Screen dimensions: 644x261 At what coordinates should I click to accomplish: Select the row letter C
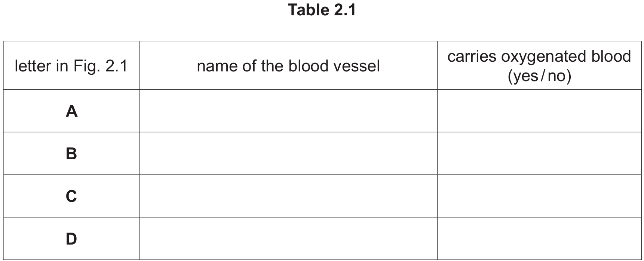coord(71,196)
